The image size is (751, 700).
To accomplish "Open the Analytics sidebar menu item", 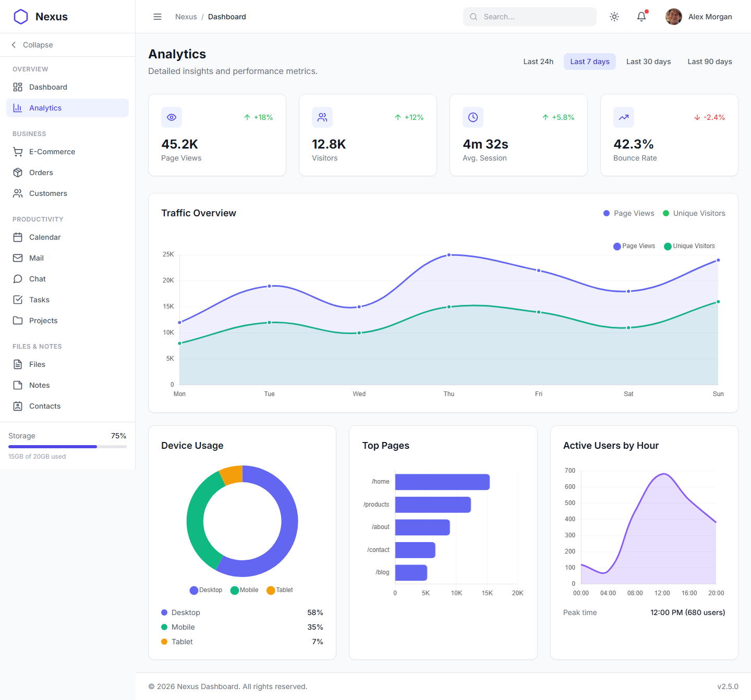I will coord(67,108).
